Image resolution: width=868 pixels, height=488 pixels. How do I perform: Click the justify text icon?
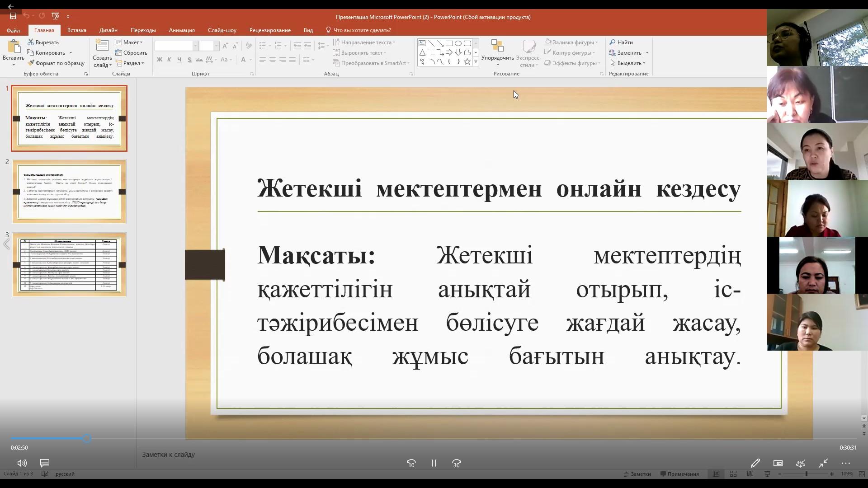[x=292, y=60]
